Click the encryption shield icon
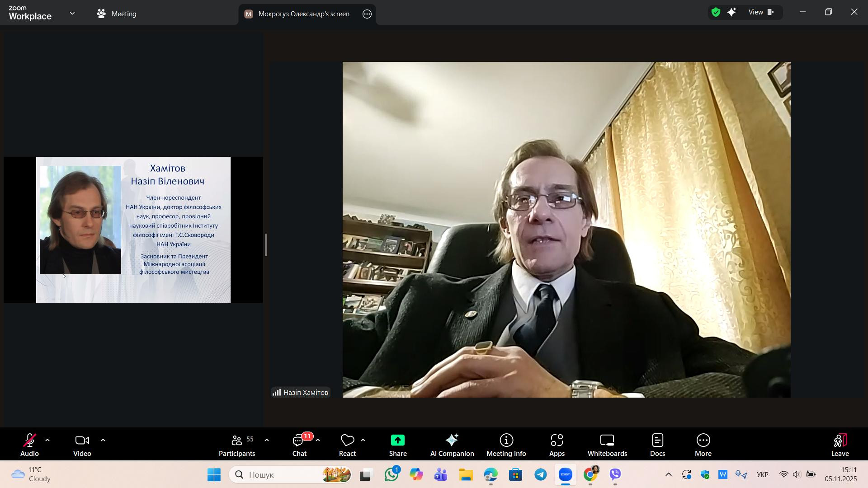The height and width of the screenshot is (488, 868). pos(716,13)
